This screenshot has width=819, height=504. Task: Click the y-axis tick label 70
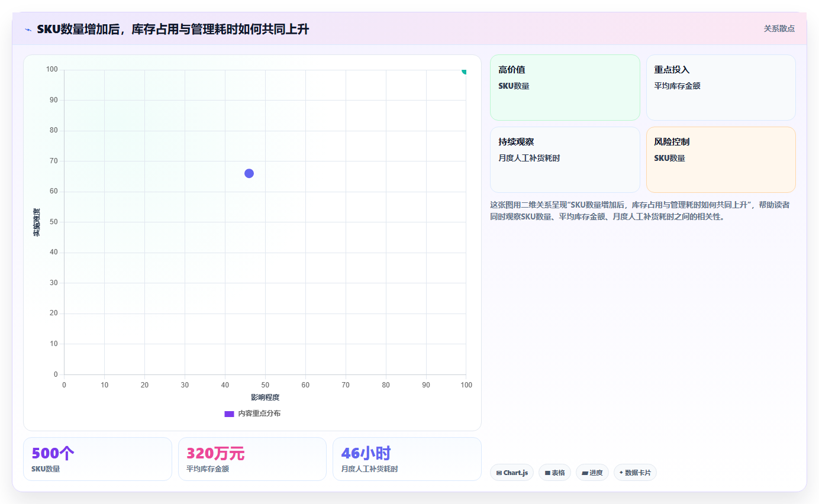54,161
